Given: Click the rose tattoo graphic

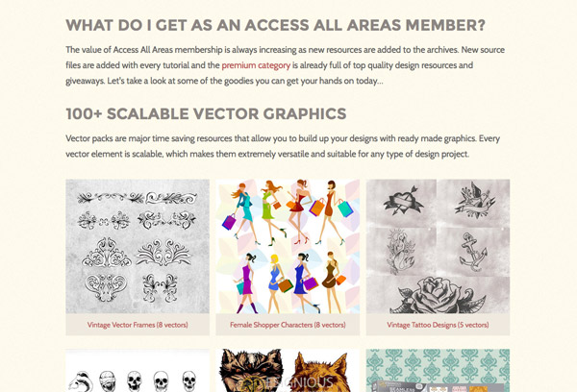Looking at the screenshot, I should tap(438, 295).
